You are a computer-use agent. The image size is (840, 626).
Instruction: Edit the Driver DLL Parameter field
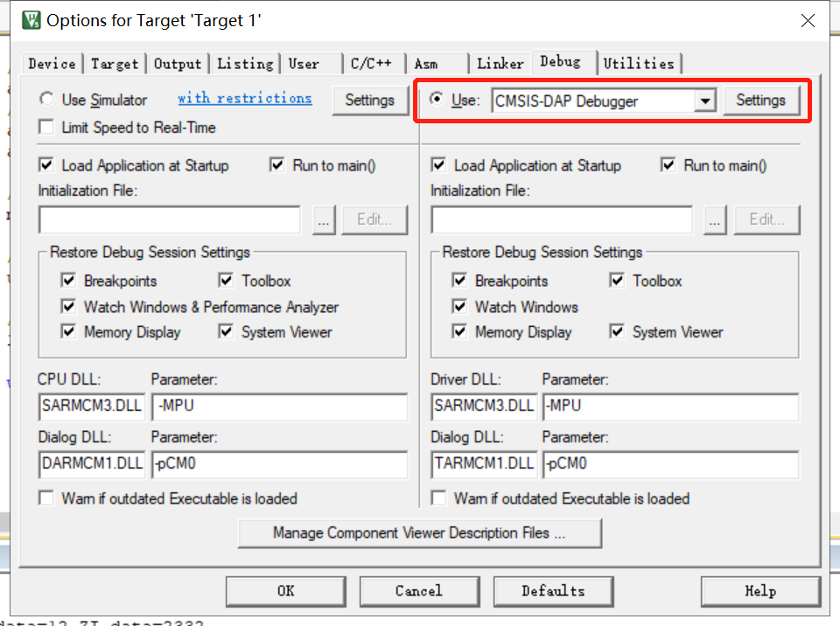coord(671,407)
